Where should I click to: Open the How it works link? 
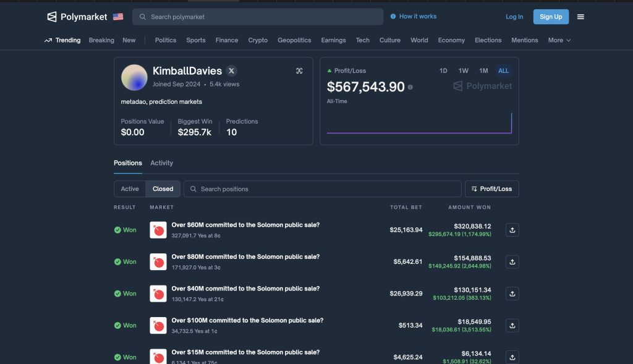click(x=414, y=17)
